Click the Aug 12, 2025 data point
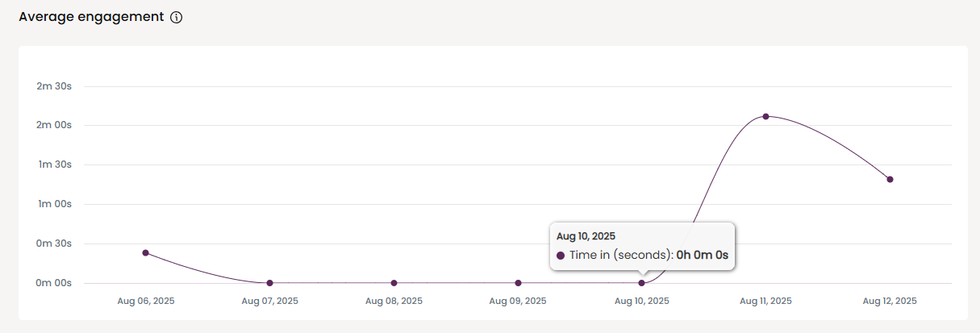 (x=890, y=179)
